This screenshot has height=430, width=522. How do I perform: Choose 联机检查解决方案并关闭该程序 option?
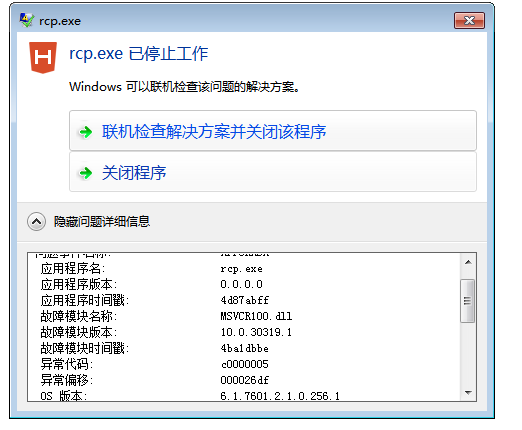tap(273, 131)
